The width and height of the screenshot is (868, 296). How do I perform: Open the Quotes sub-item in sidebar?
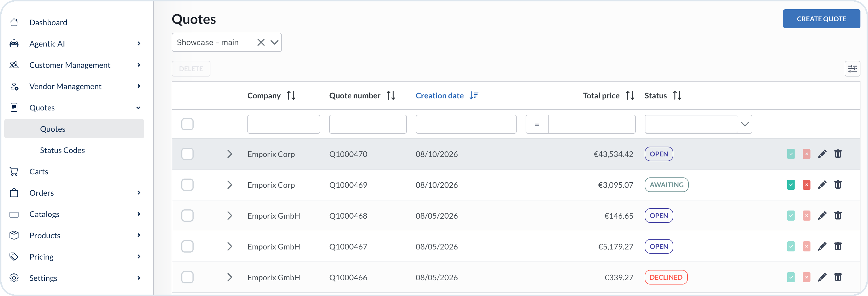point(74,129)
